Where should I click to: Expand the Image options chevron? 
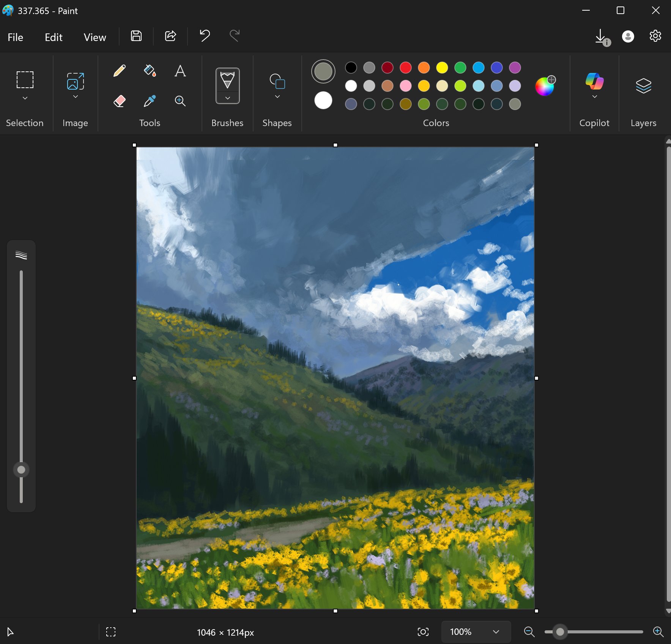(76, 96)
